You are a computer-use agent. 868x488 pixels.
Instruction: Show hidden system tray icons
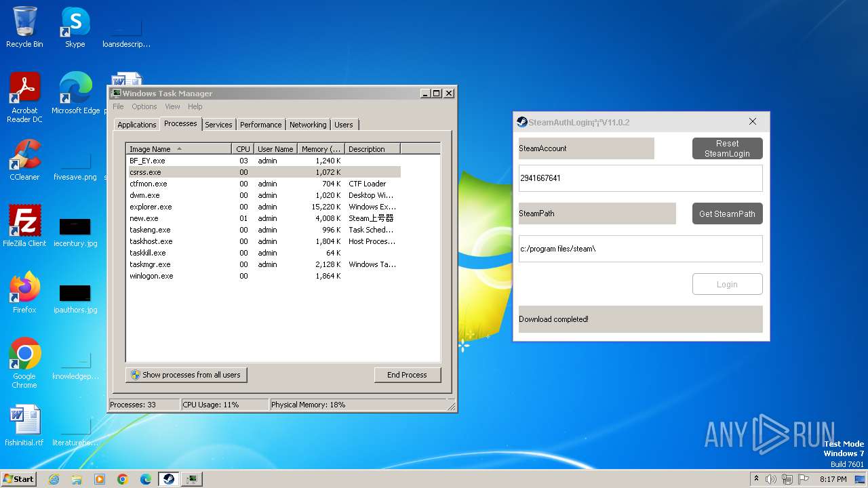(x=756, y=479)
